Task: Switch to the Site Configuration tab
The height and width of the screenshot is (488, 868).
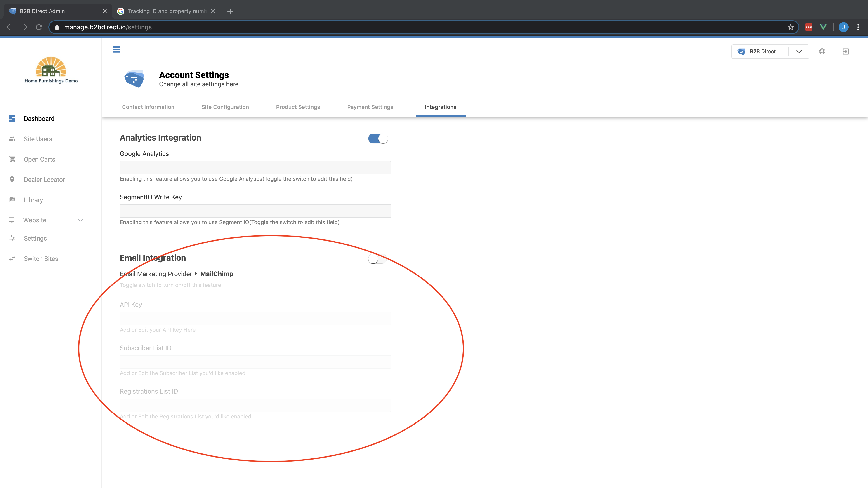Action: (225, 107)
